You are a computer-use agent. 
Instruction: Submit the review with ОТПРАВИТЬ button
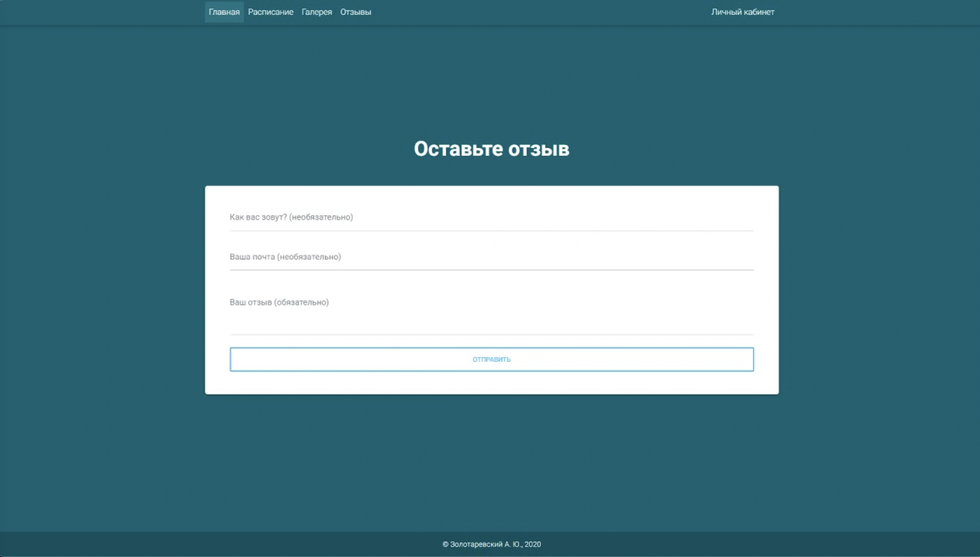[491, 359]
